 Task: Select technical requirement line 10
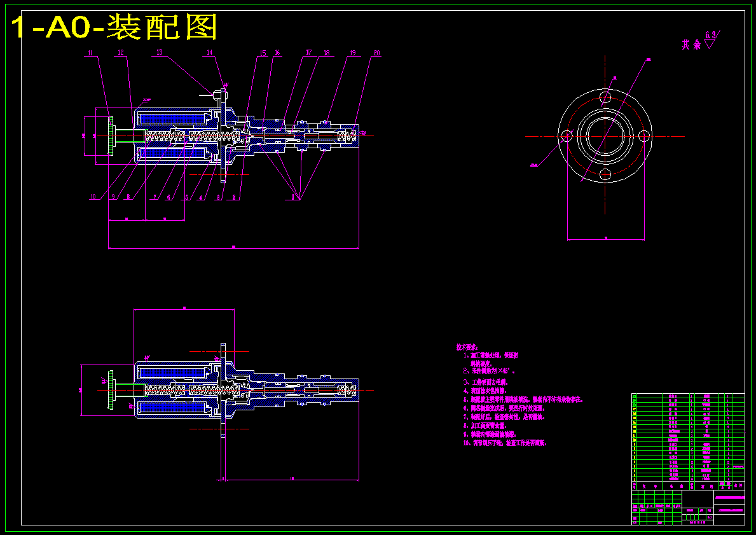coord(505,442)
